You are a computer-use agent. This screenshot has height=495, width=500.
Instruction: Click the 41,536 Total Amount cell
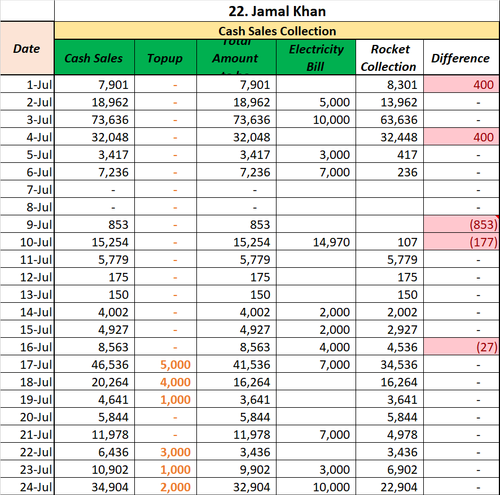pyautogui.click(x=236, y=364)
